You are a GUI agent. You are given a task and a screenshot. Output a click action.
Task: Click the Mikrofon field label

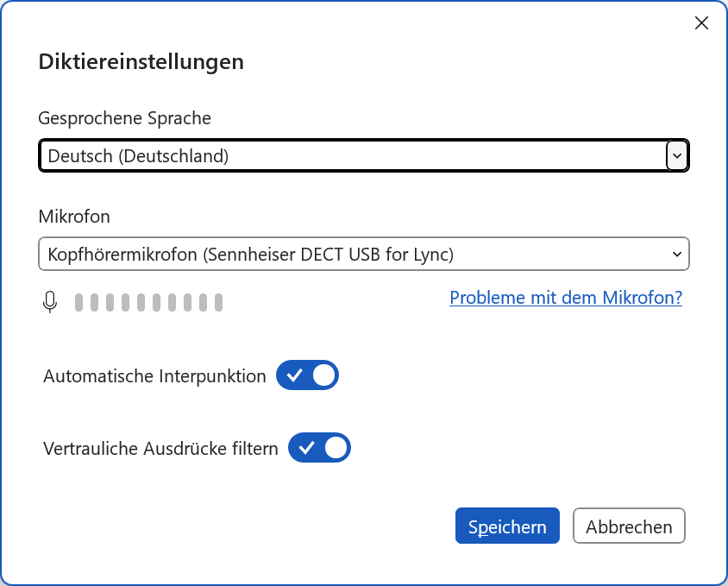[74, 217]
